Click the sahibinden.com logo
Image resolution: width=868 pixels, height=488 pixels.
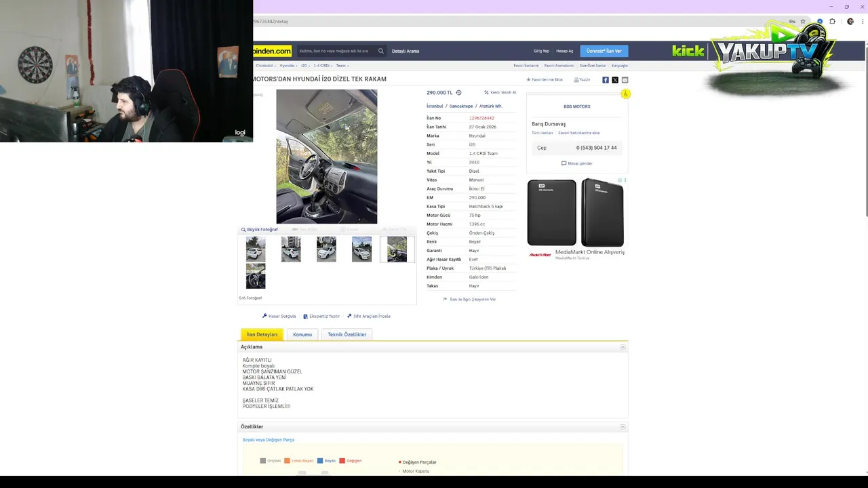pyautogui.click(x=273, y=51)
